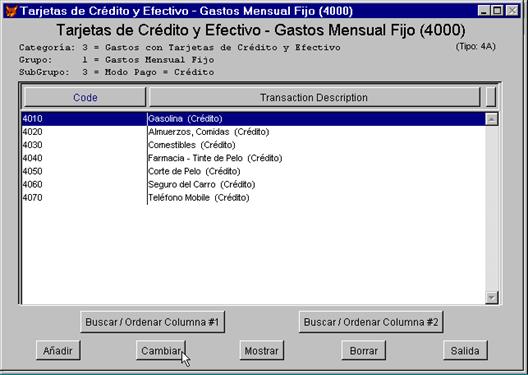This screenshot has width=528, height=375.
Task: Click the Categoría info line
Action: point(179,47)
